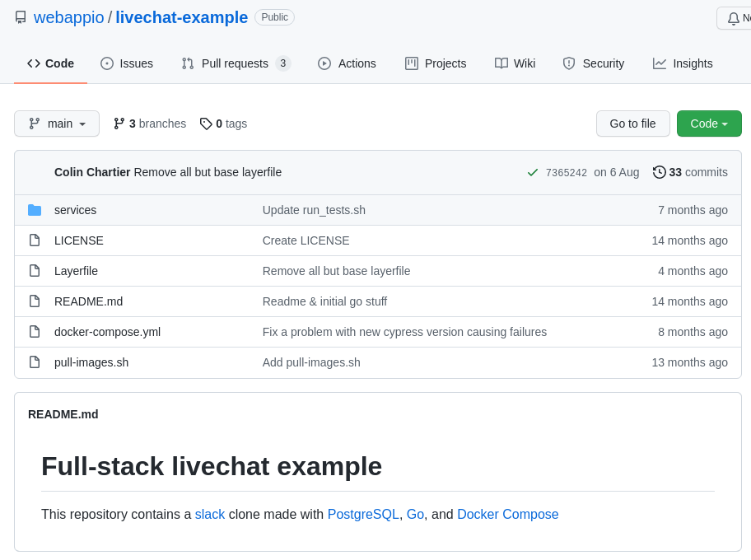Open the LICENSE file
Image resolution: width=751 pixels, height=560 pixels.
78,240
